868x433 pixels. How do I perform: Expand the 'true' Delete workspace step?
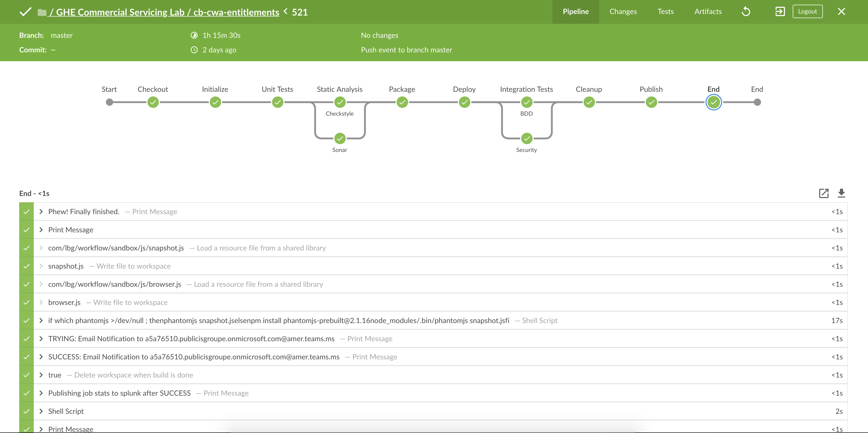pos(41,375)
